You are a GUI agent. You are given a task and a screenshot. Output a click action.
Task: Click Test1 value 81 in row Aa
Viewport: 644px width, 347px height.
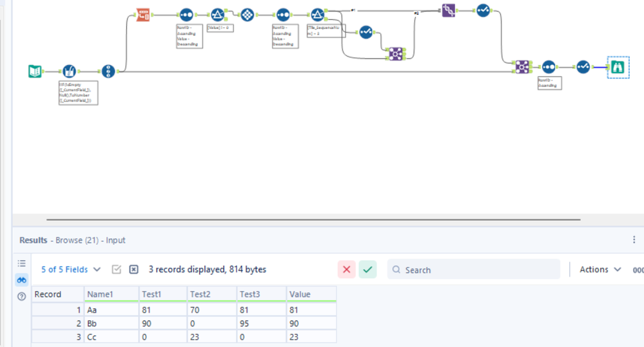163,310
